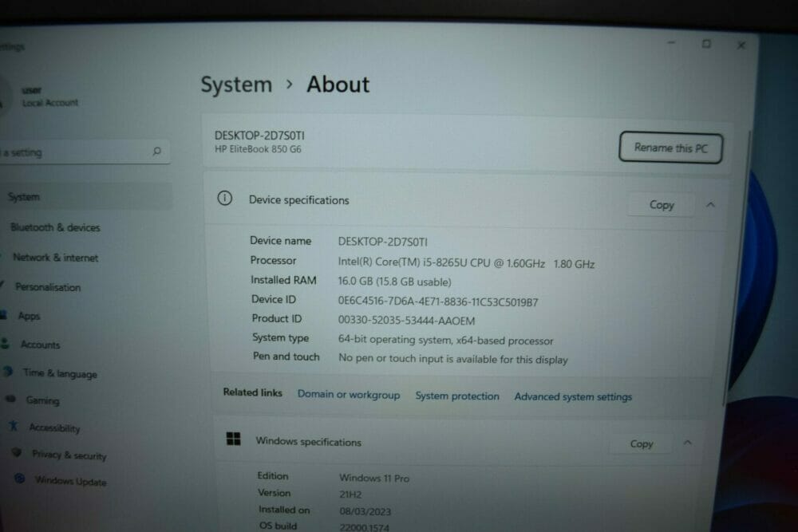This screenshot has height=532, width=798.
Task: Open the System protection link
Action: [457, 396]
